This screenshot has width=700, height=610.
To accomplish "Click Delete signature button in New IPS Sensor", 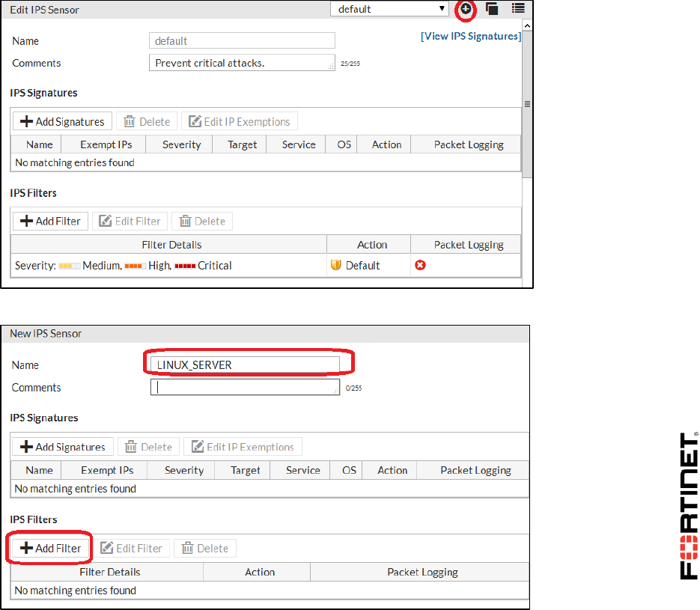I will pyautogui.click(x=149, y=447).
